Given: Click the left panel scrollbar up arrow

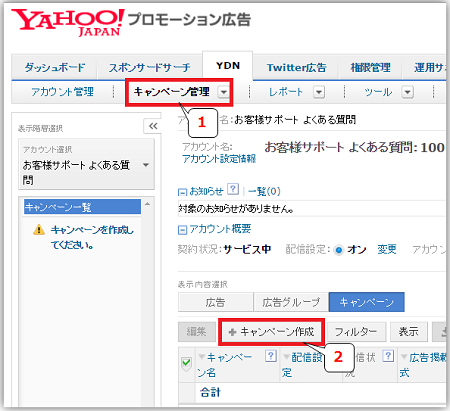Looking at the screenshot, I should pos(147,204).
